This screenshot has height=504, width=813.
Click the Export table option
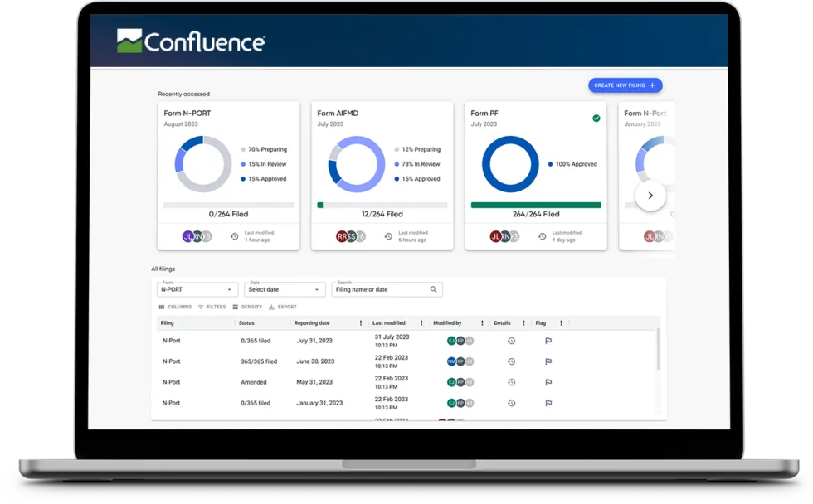pos(283,308)
